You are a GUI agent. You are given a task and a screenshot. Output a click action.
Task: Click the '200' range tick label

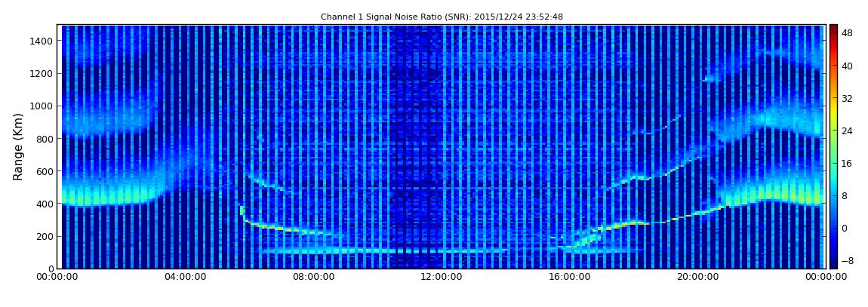[45, 236]
